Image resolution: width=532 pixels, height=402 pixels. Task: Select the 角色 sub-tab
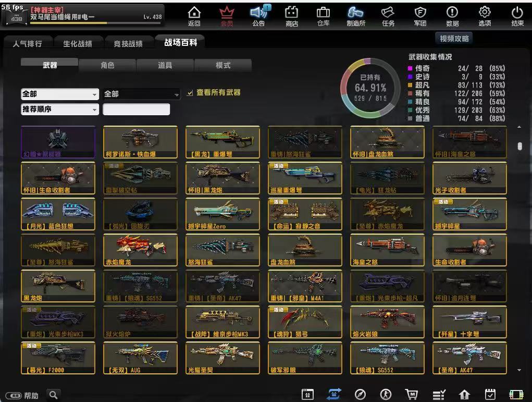(x=107, y=65)
